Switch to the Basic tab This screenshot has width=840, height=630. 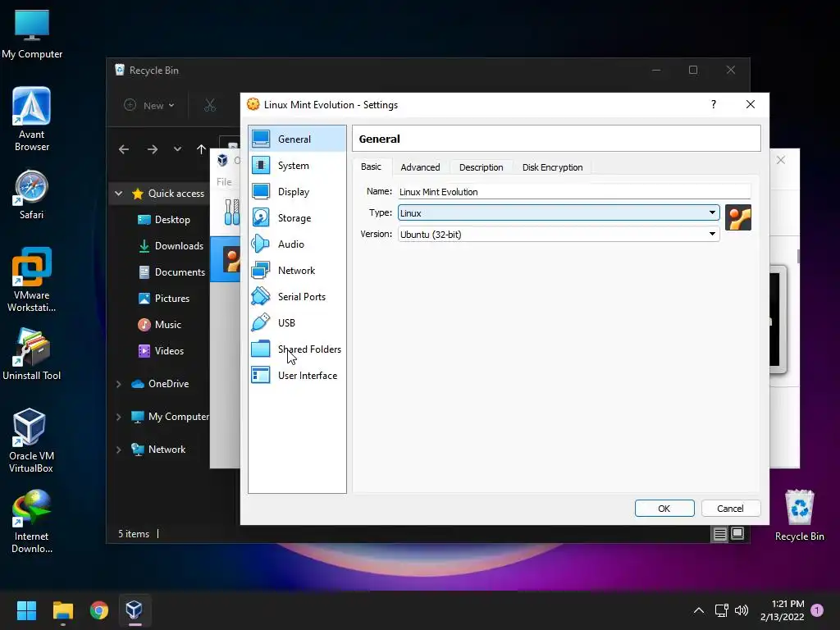click(372, 167)
